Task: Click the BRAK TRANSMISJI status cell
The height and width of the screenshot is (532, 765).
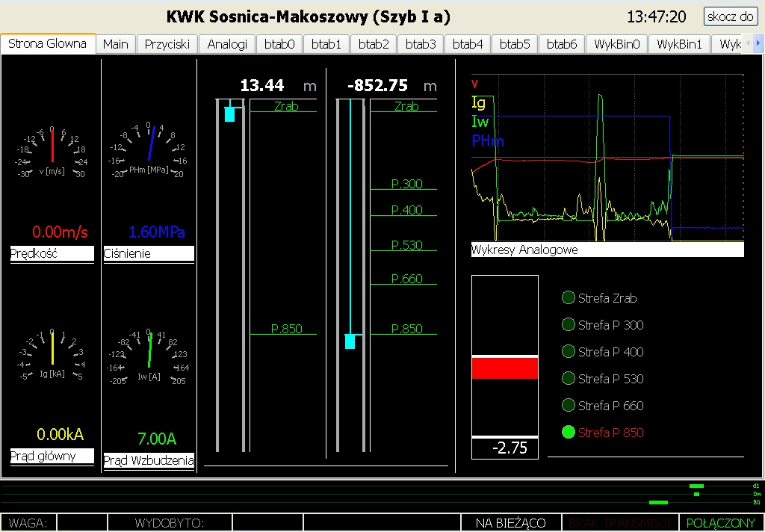Action: coord(619,523)
